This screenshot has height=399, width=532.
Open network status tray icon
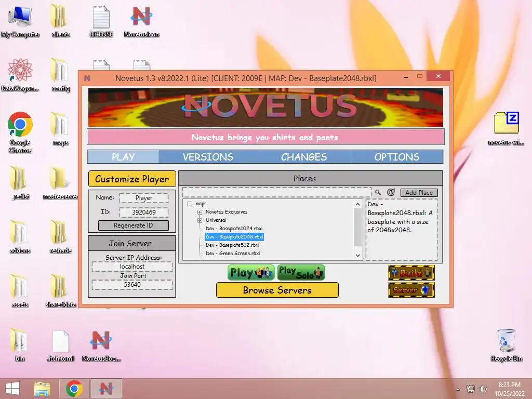471,389
